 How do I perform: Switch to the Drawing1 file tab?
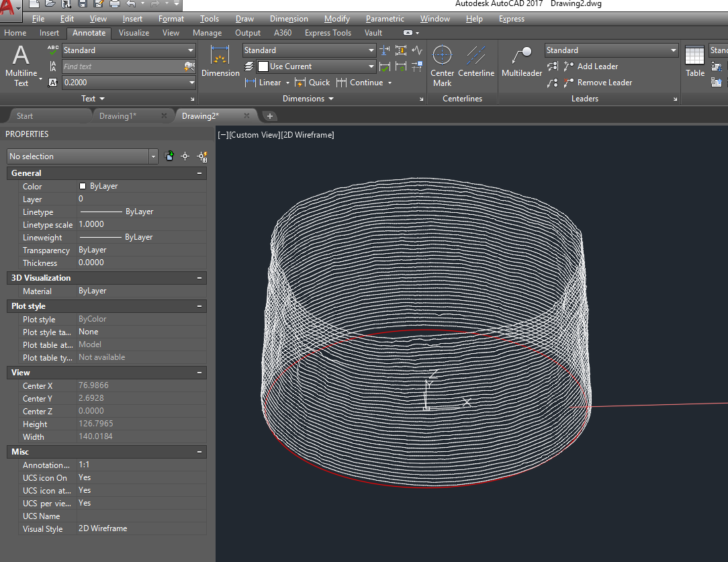pyautogui.click(x=118, y=116)
